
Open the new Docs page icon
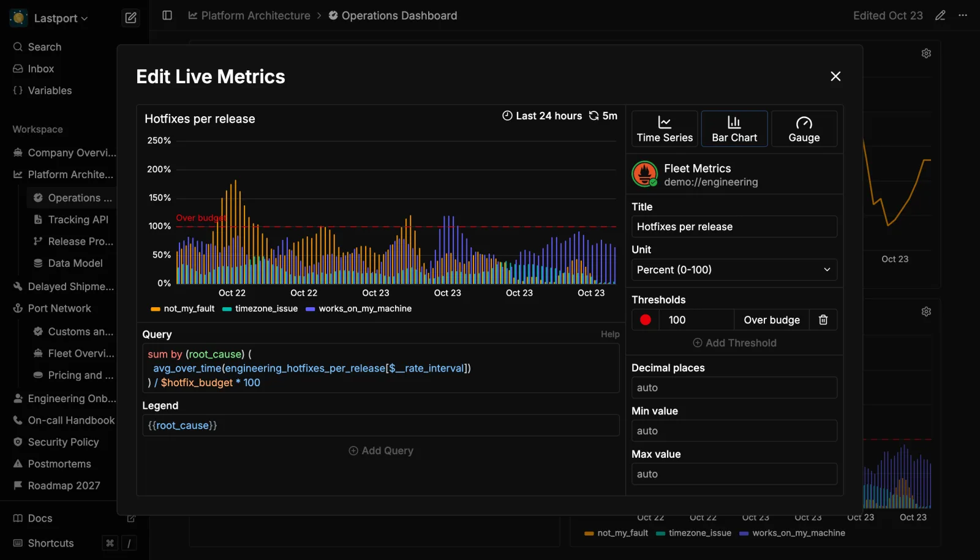(130, 518)
